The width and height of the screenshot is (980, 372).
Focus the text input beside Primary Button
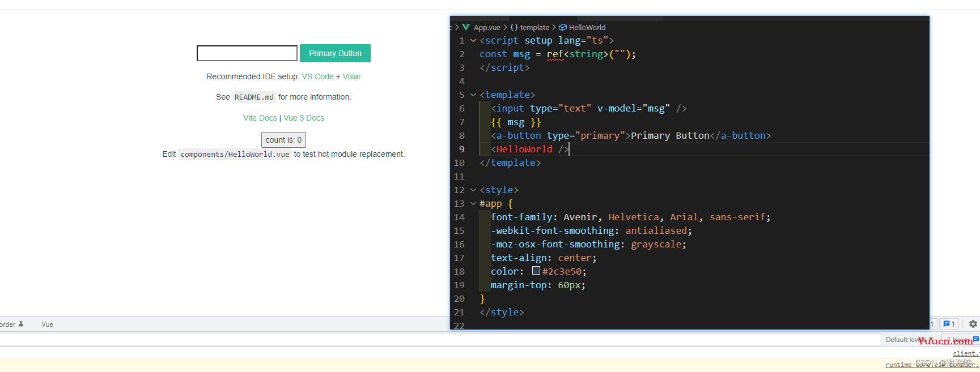point(247,53)
